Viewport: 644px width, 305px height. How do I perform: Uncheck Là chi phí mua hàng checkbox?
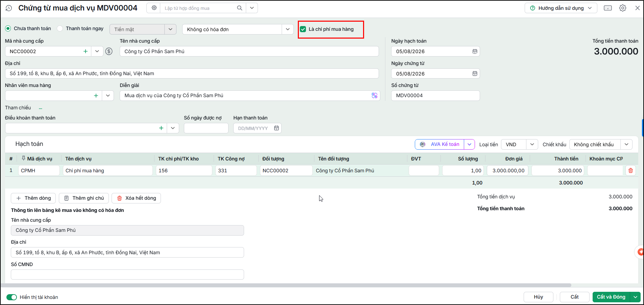pyautogui.click(x=303, y=29)
